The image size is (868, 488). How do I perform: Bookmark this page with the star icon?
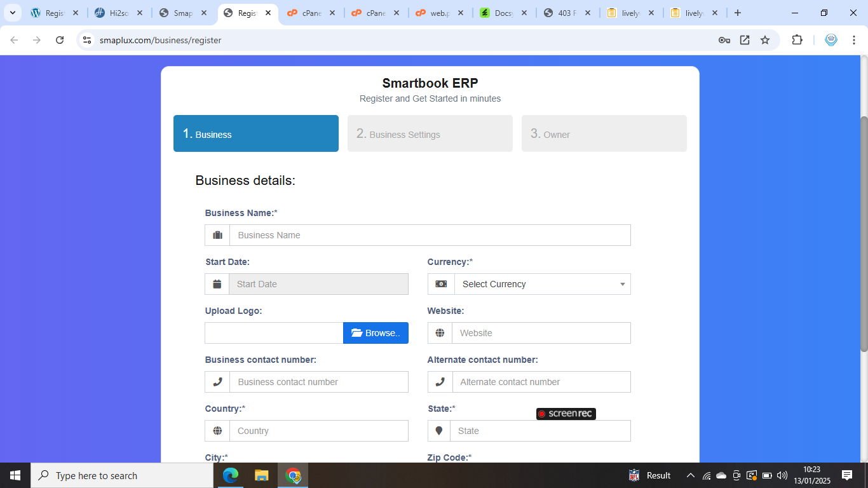(765, 40)
